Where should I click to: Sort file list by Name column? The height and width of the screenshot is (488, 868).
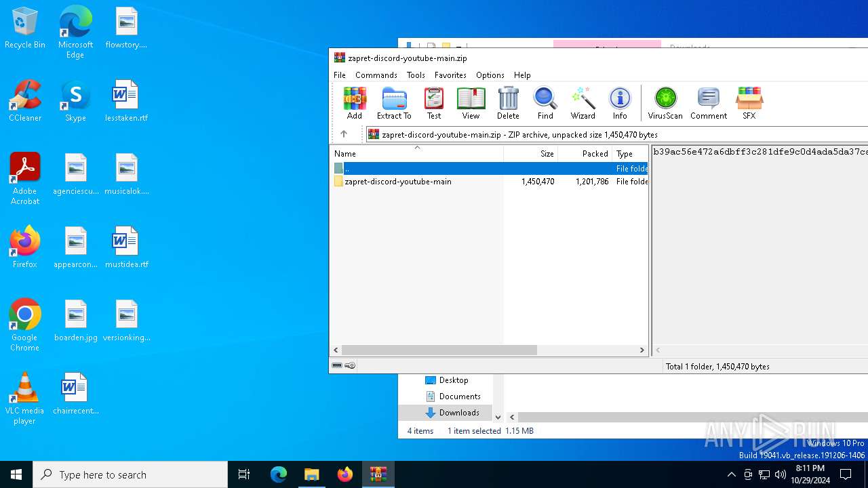click(416, 154)
